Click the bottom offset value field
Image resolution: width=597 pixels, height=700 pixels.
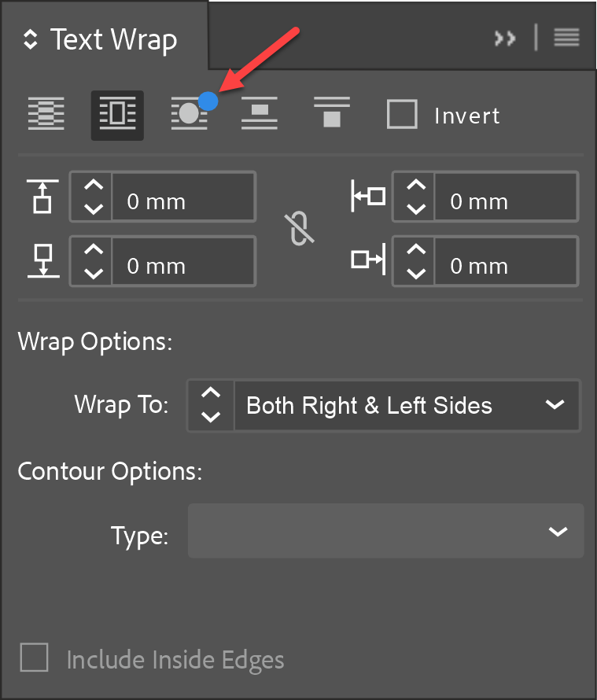click(x=182, y=266)
